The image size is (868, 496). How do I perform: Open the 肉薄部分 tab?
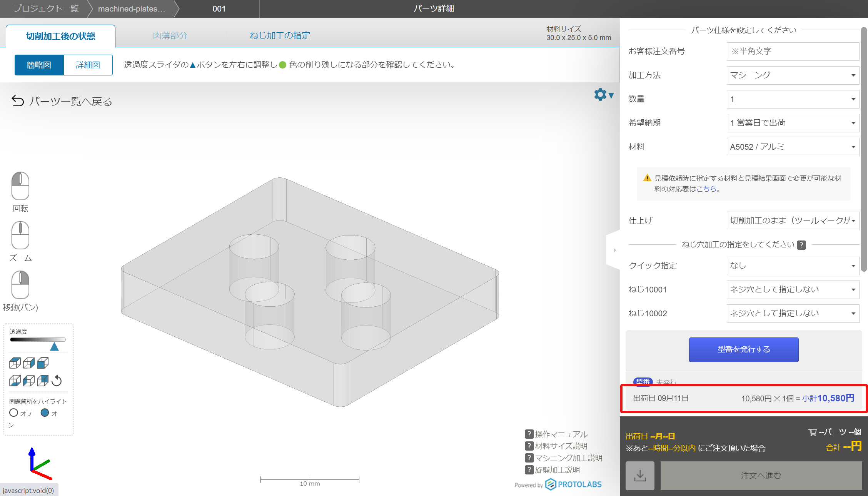click(170, 36)
